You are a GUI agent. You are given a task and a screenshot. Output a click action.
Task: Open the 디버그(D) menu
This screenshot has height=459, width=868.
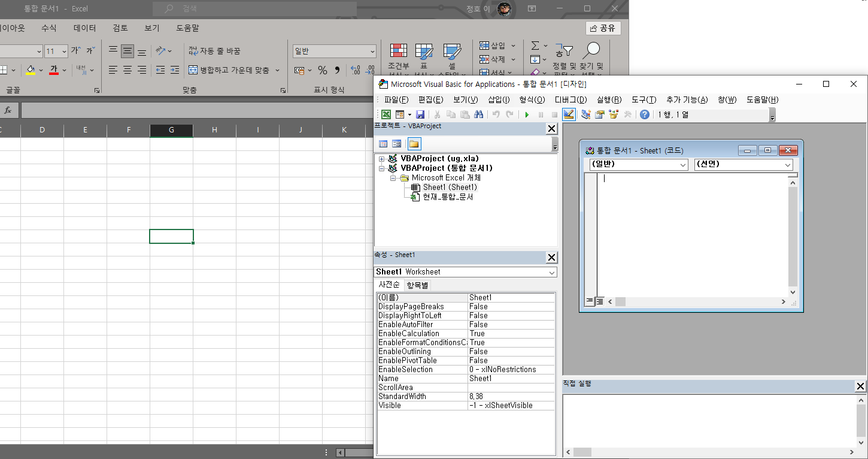[570, 100]
